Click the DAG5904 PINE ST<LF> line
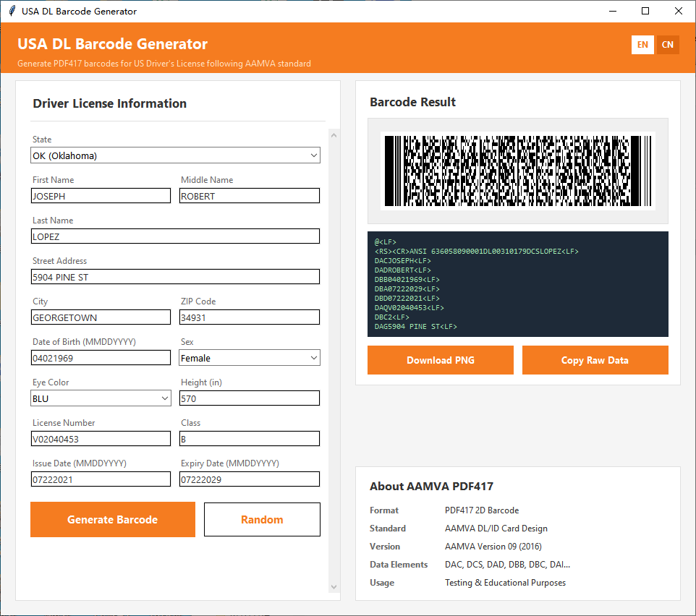 415,326
